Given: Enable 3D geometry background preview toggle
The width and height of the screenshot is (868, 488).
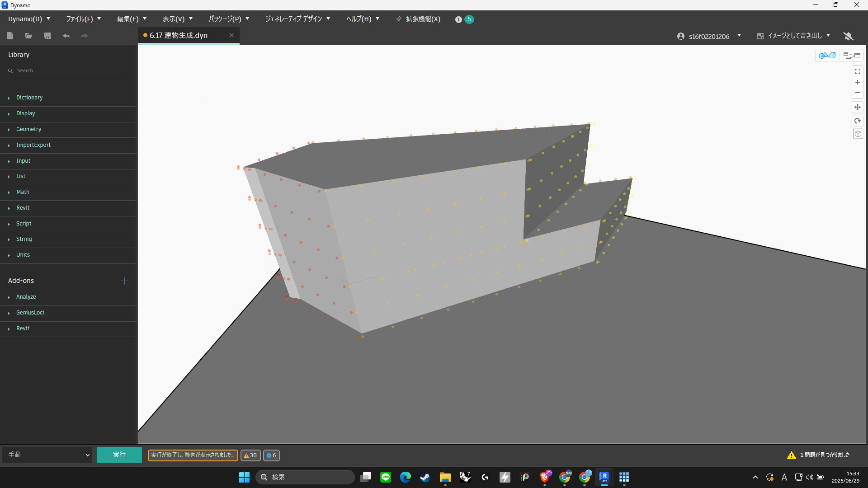Looking at the screenshot, I should [x=827, y=56].
